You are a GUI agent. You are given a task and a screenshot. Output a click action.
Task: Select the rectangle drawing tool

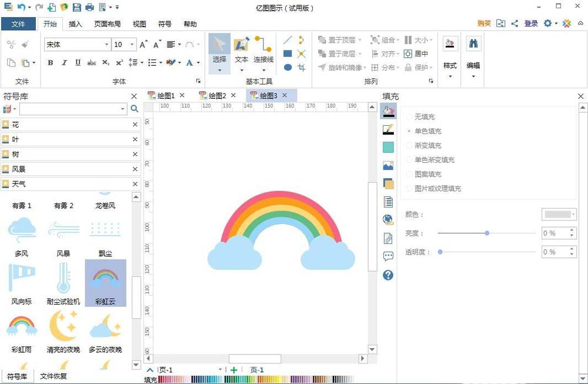tap(288, 54)
